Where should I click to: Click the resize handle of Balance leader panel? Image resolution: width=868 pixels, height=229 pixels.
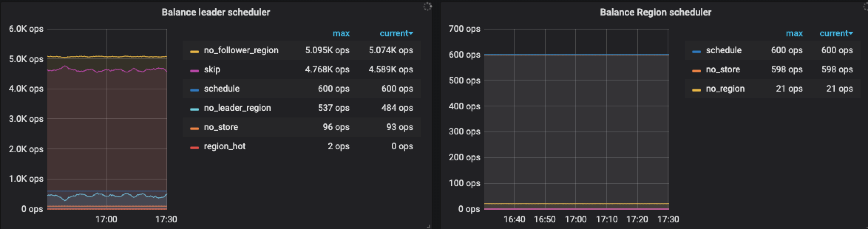tap(428, 226)
